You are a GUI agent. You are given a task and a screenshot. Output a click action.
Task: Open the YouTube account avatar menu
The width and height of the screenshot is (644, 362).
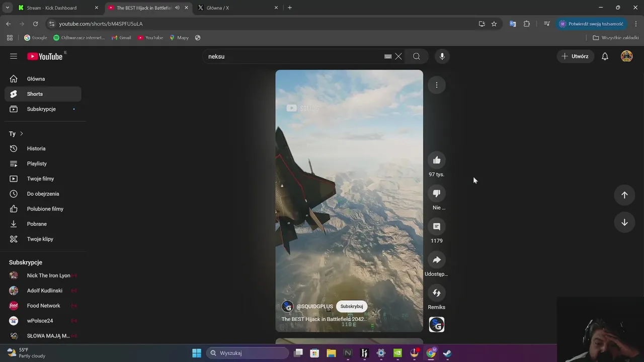(627, 56)
